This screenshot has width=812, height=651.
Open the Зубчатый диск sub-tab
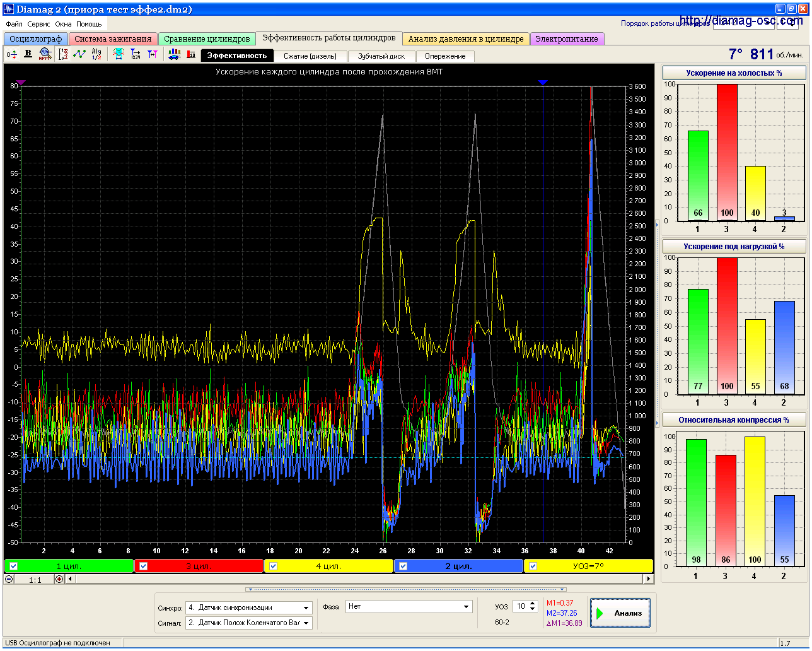[381, 56]
